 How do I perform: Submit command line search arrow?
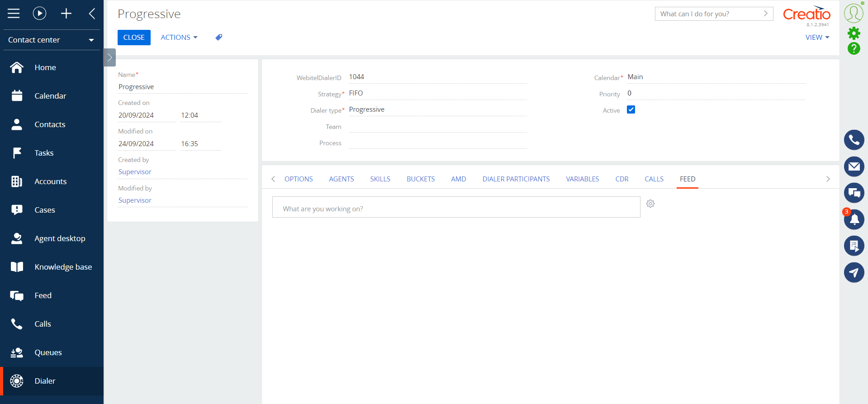766,14
